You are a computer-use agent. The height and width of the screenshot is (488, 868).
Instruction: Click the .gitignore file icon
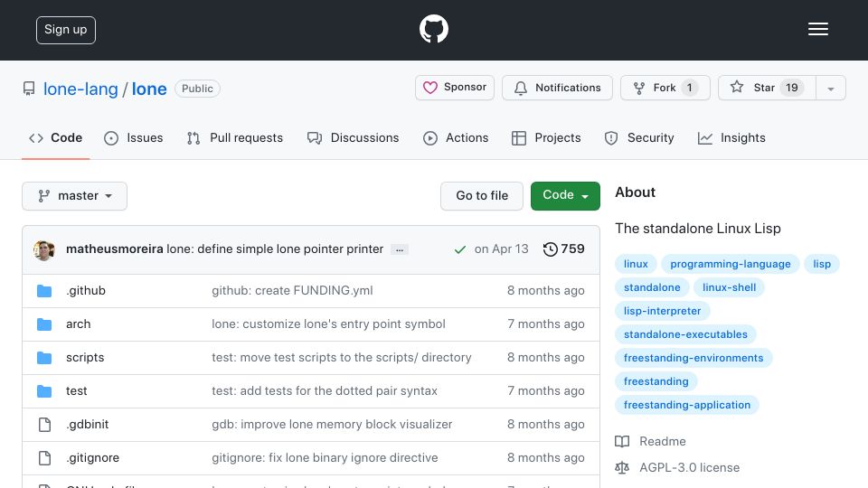[44, 458]
